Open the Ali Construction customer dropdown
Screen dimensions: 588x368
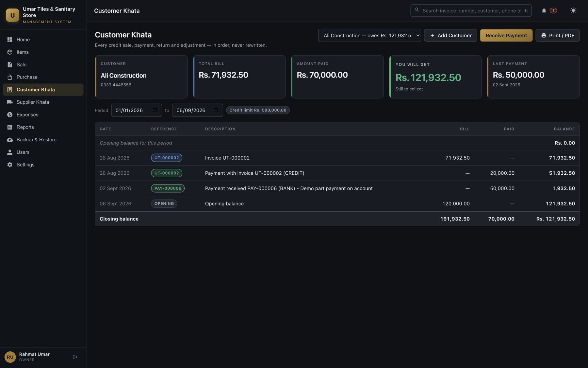point(369,35)
